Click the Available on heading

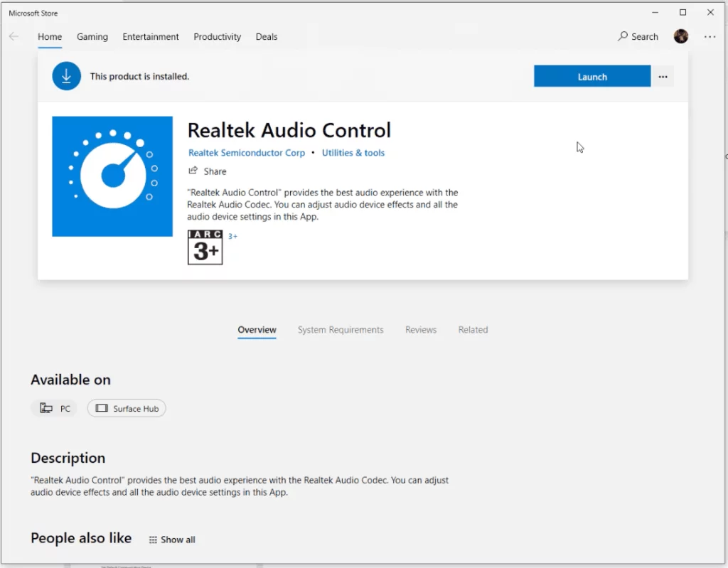(70, 380)
